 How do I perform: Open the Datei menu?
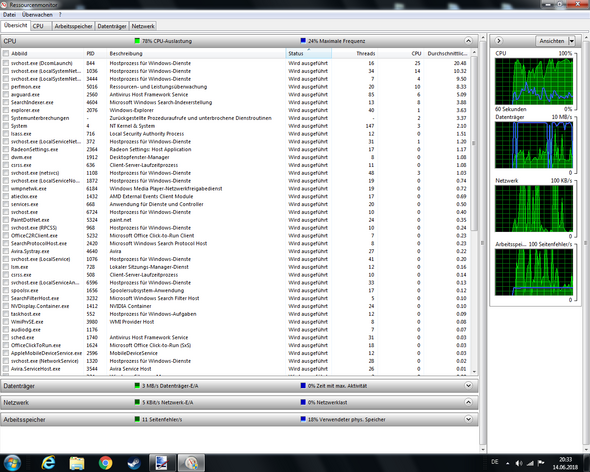coord(9,15)
